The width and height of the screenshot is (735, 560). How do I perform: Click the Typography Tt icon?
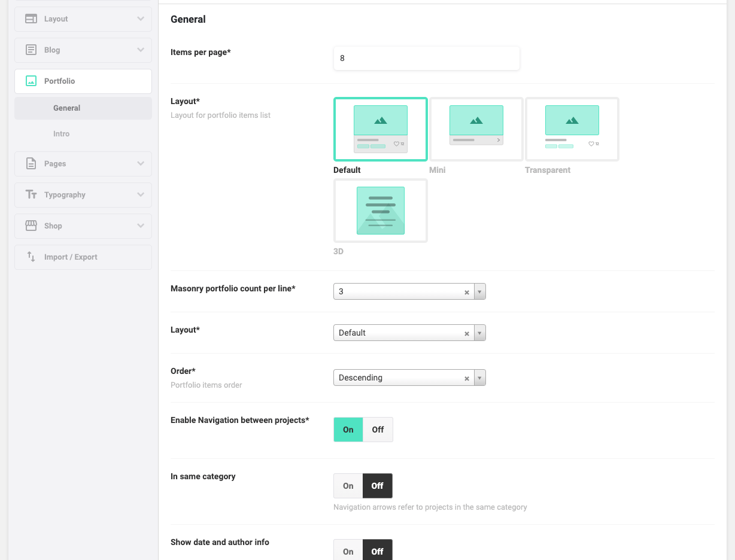pos(31,194)
